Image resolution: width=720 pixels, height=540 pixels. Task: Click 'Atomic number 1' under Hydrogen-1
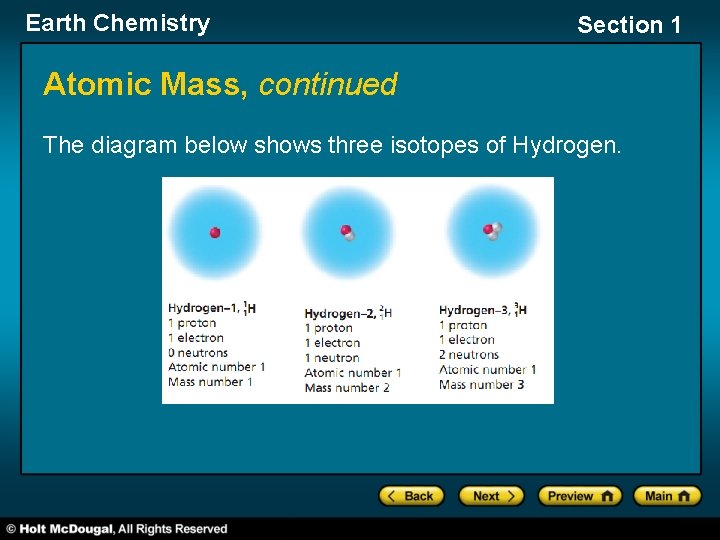coord(217,367)
